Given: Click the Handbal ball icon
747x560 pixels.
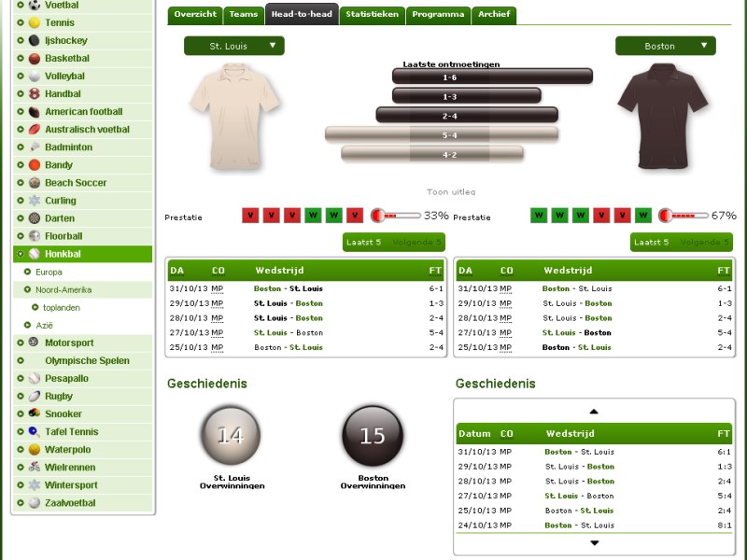Looking at the screenshot, I should 35,94.
